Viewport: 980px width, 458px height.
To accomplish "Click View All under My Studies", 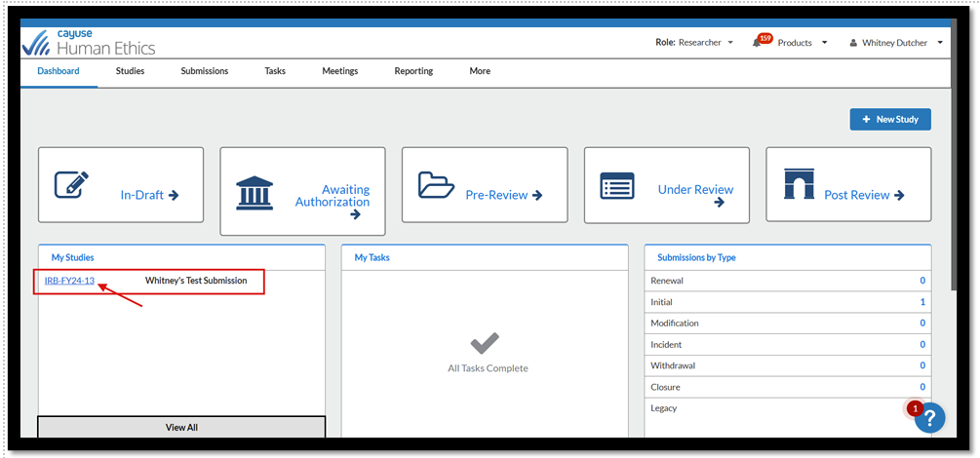I will tap(181, 427).
